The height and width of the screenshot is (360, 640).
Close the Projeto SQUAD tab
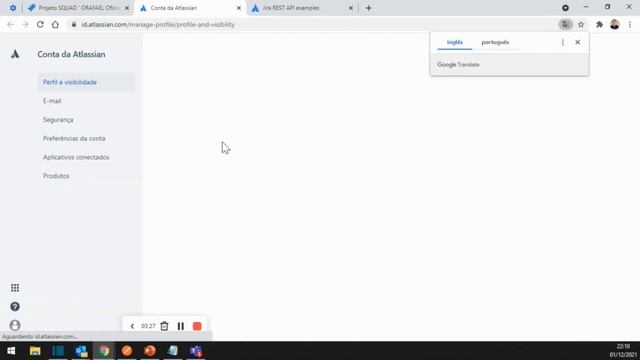127,8
